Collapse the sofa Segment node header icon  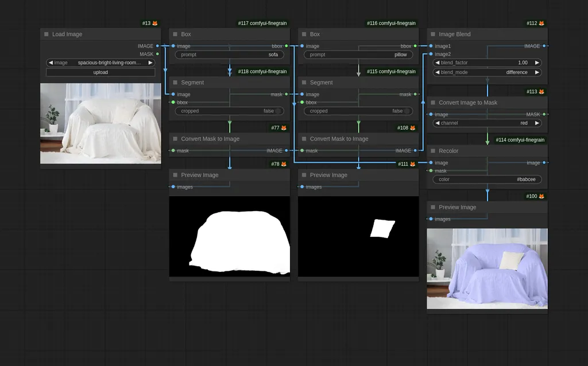point(175,82)
